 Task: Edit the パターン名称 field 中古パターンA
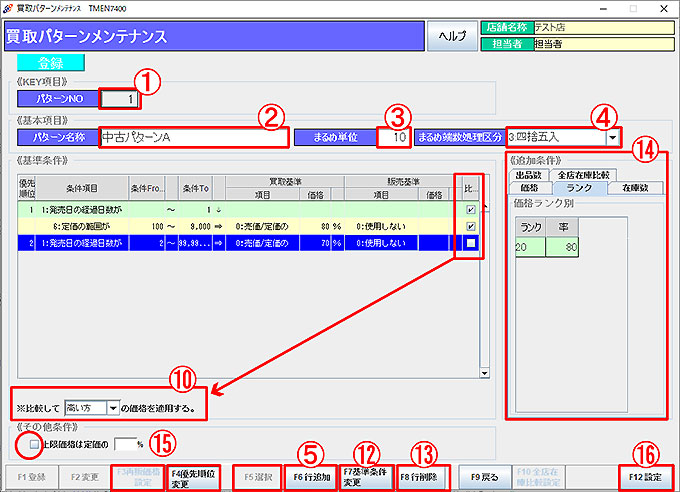[x=194, y=138]
